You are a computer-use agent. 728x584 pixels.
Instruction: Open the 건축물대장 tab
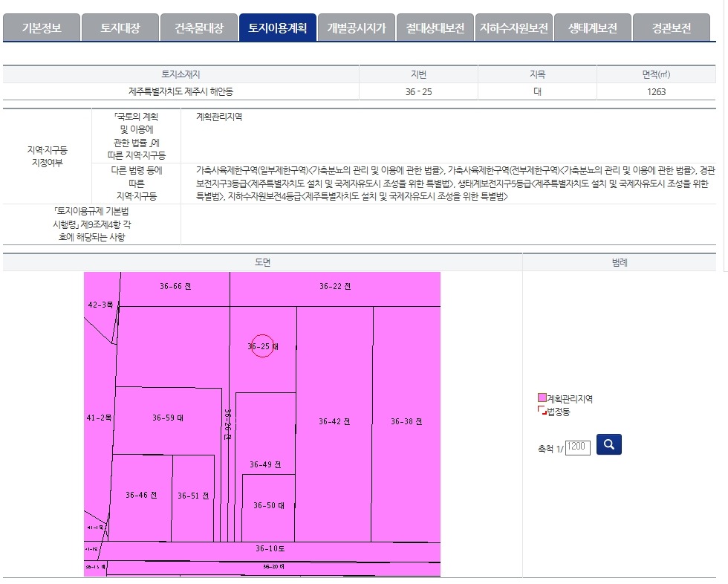tap(199, 27)
